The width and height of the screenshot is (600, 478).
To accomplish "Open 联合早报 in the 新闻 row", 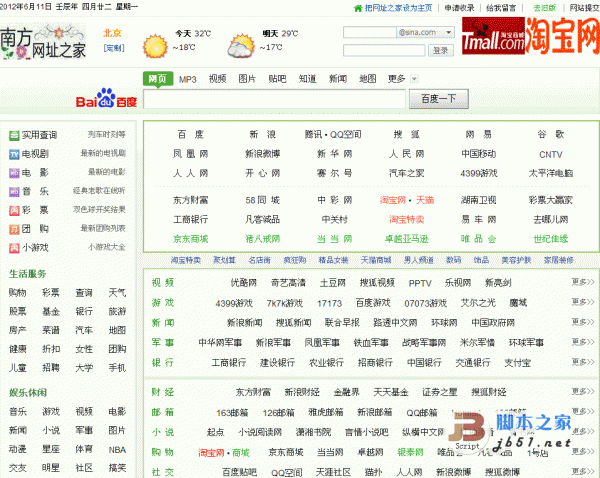I will pyautogui.click(x=342, y=323).
